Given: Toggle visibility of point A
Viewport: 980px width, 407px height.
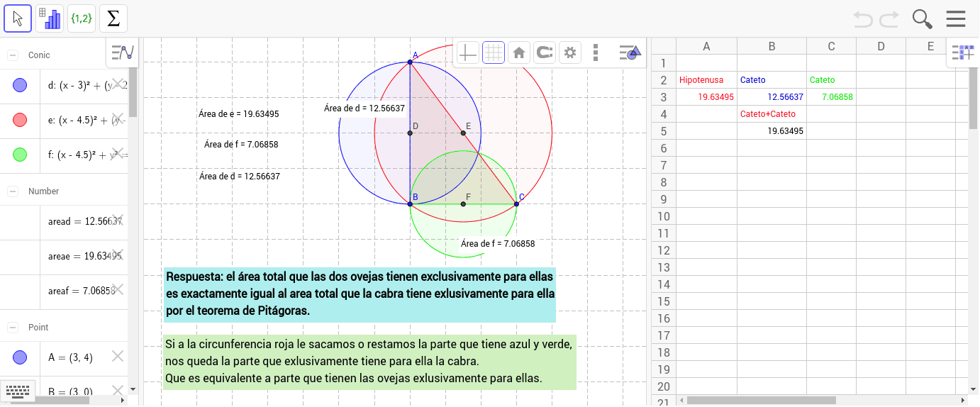Looking at the screenshot, I should [20, 357].
